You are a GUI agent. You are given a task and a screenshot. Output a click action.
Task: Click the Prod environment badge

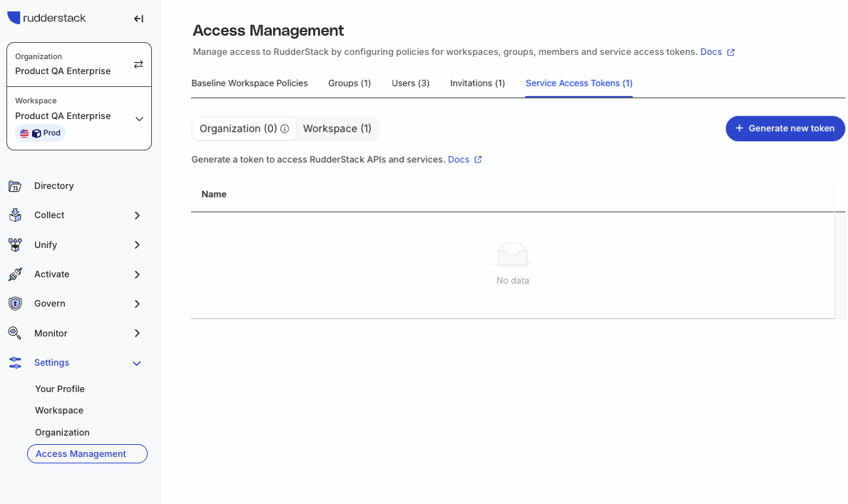coord(41,133)
